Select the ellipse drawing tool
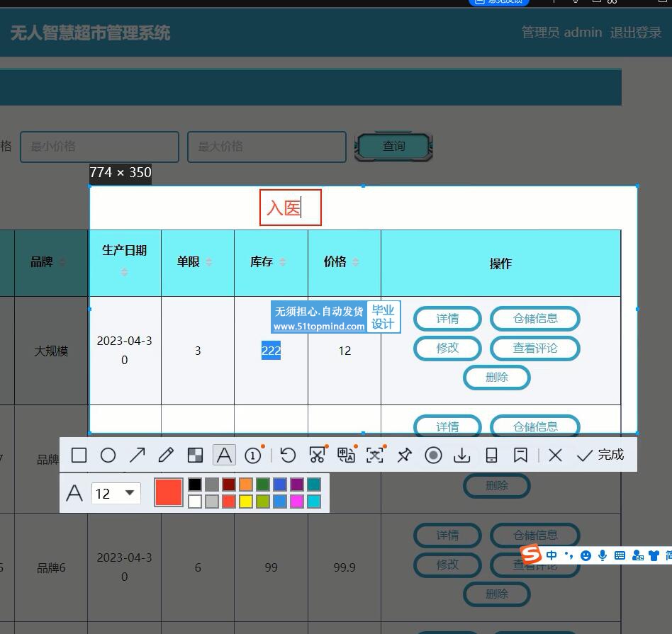Viewport: 672px width, 634px height. tap(108, 455)
